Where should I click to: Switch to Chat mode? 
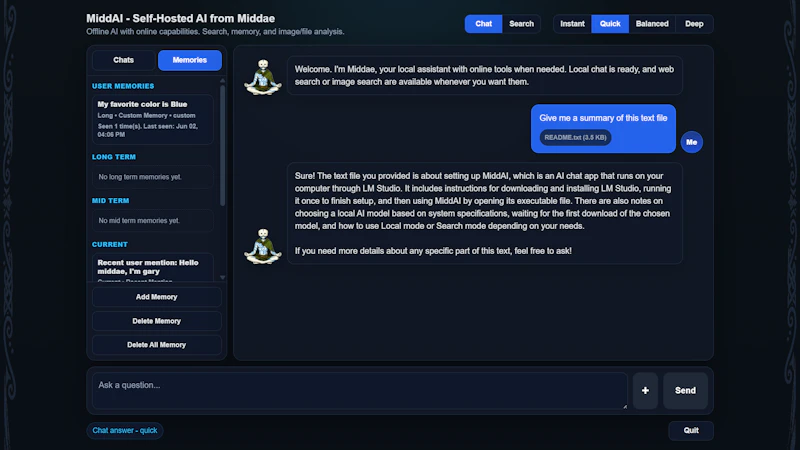(483, 24)
